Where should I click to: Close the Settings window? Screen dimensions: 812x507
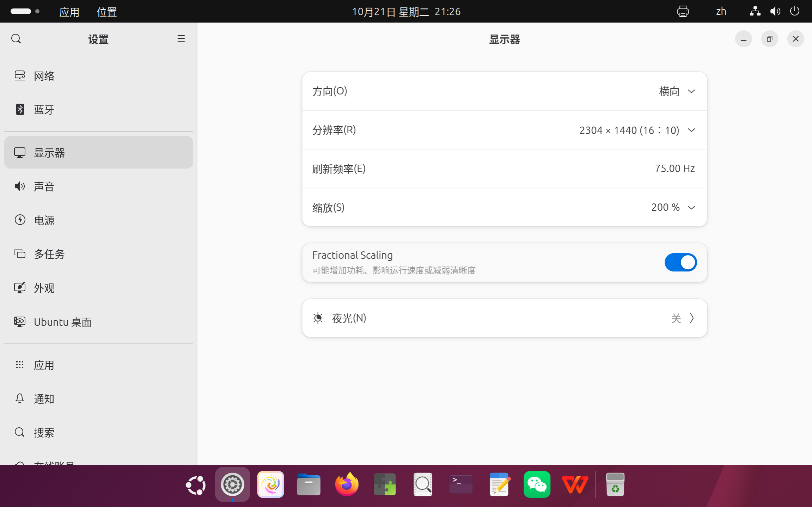pyautogui.click(x=795, y=39)
